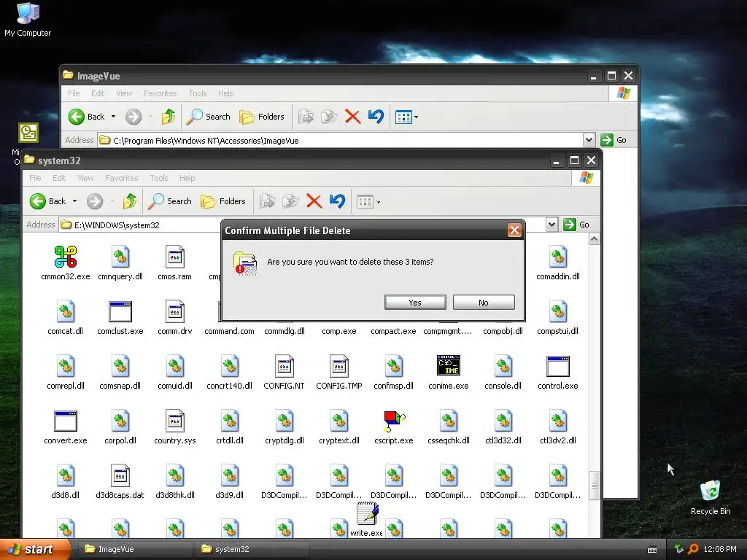Select cmnquery.dll file icon
This screenshot has height=560, width=747.
pyautogui.click(x=120, y=257)
